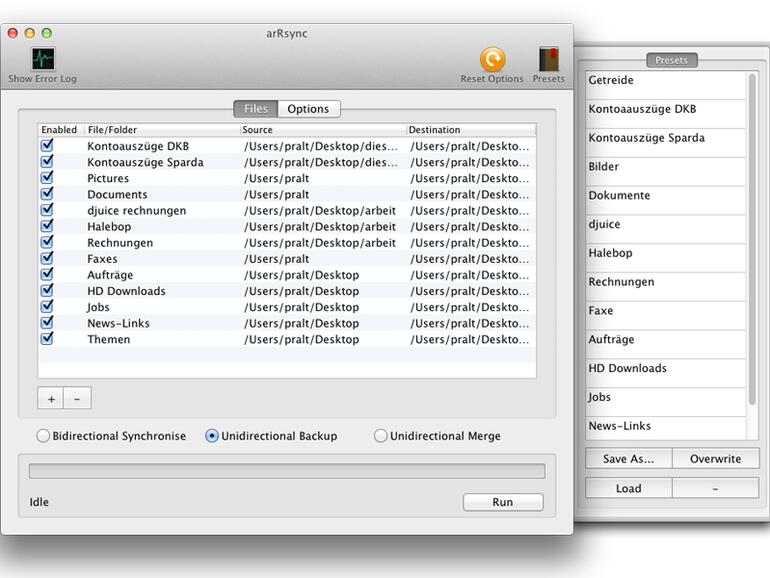Minimize arRsync with the yellow button

pyautogui.click(x=30, y=33)
